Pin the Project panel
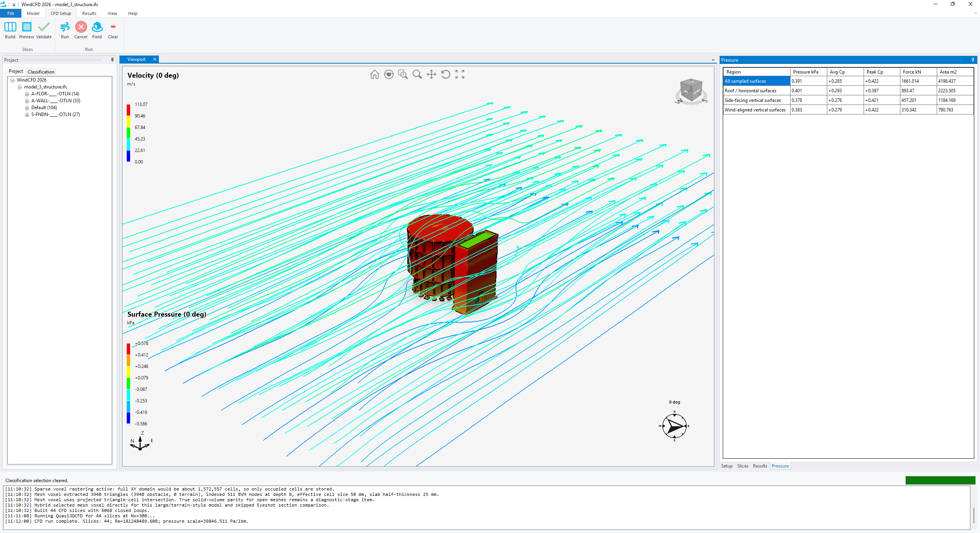The image size is (980, 533). [112, 60]
